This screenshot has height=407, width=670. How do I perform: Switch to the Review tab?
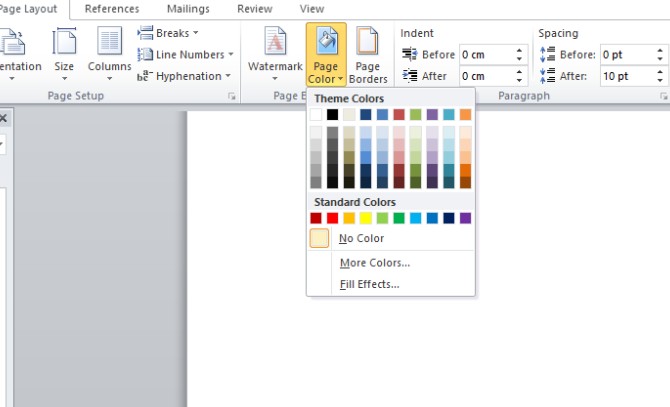255,9
